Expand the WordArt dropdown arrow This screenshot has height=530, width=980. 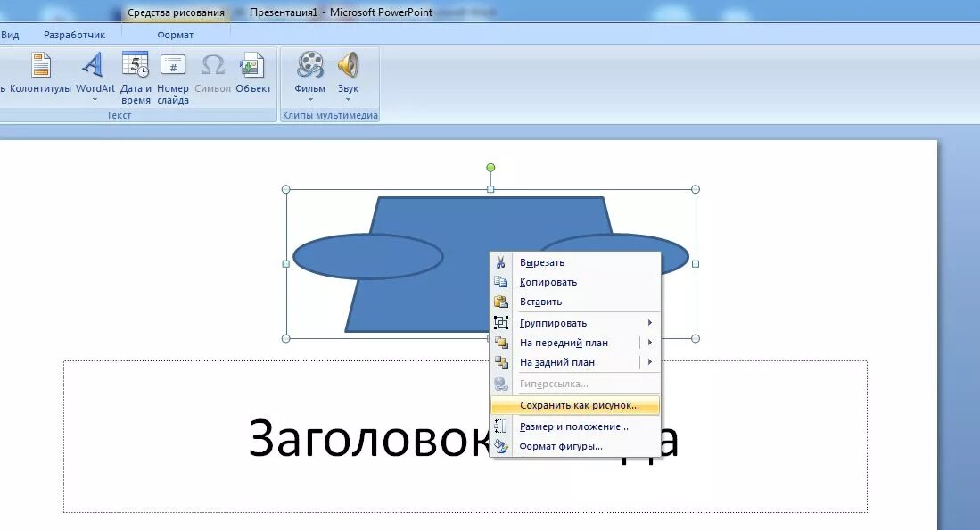[95, 100]
